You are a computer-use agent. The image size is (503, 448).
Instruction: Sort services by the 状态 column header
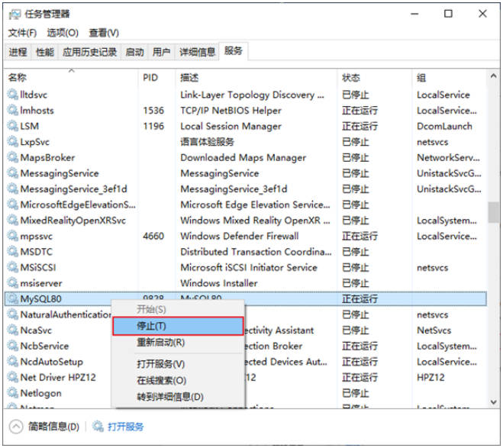(x=351, y=78)
